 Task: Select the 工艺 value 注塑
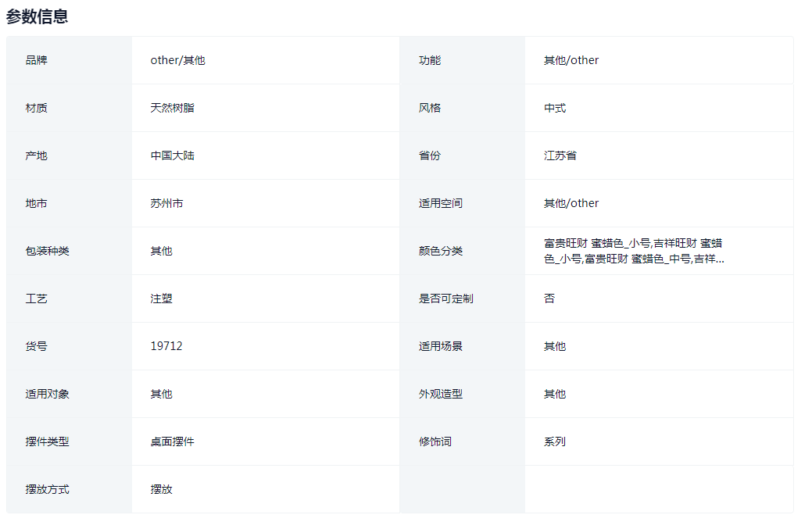pos(161,298)
